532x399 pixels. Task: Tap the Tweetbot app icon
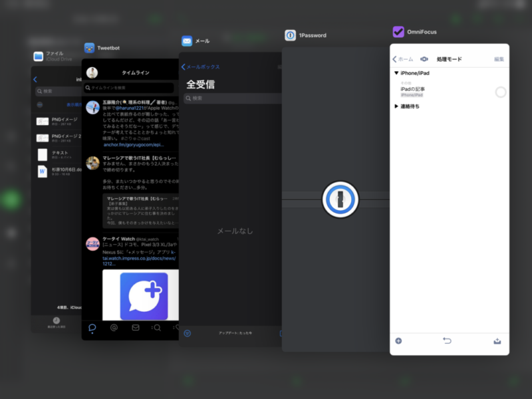point(89,48)
